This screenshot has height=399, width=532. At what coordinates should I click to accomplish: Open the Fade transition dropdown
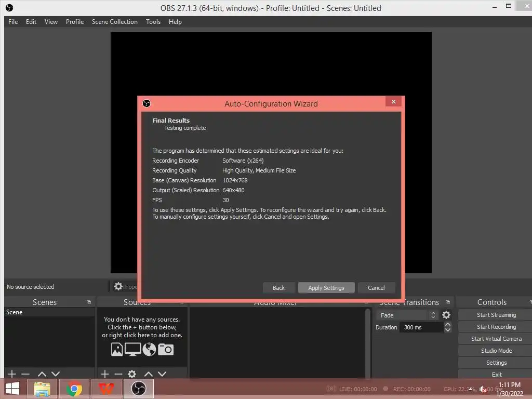click(x=407, y=315)
